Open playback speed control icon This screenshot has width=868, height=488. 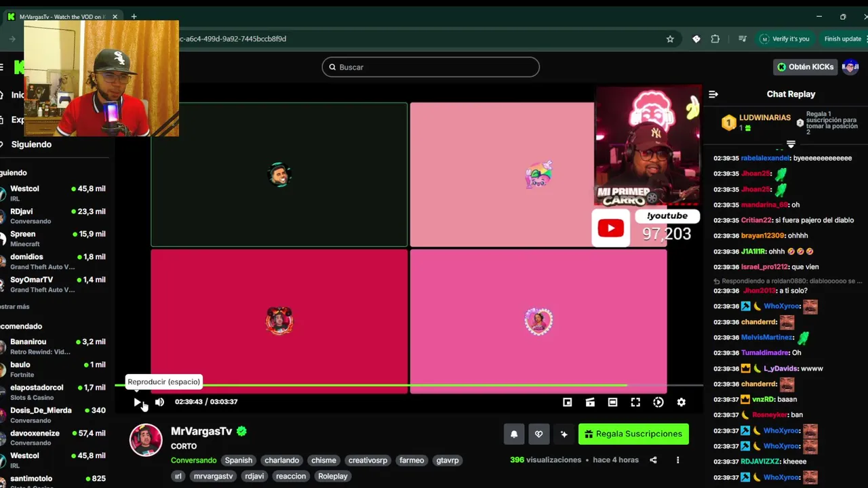(658, 402)
